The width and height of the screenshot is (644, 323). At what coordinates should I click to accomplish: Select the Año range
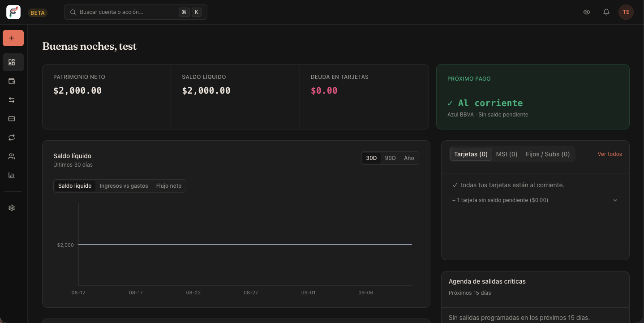[x=409, y=158]
